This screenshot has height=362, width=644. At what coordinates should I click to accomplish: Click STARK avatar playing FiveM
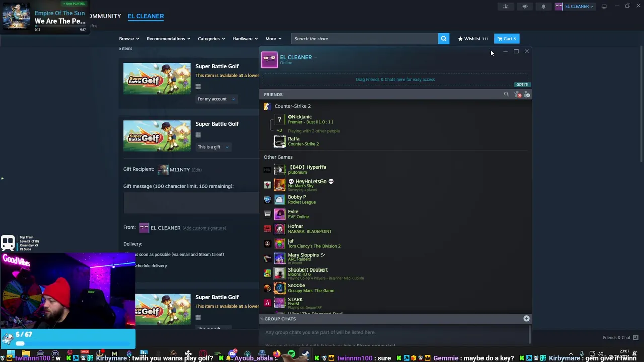pyautogui.click(x=279, y=302)
